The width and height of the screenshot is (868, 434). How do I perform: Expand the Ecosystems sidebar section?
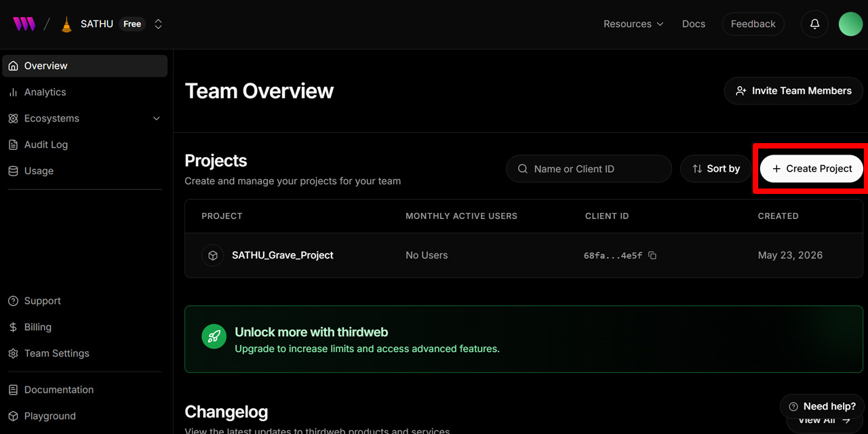click(85, 119)
